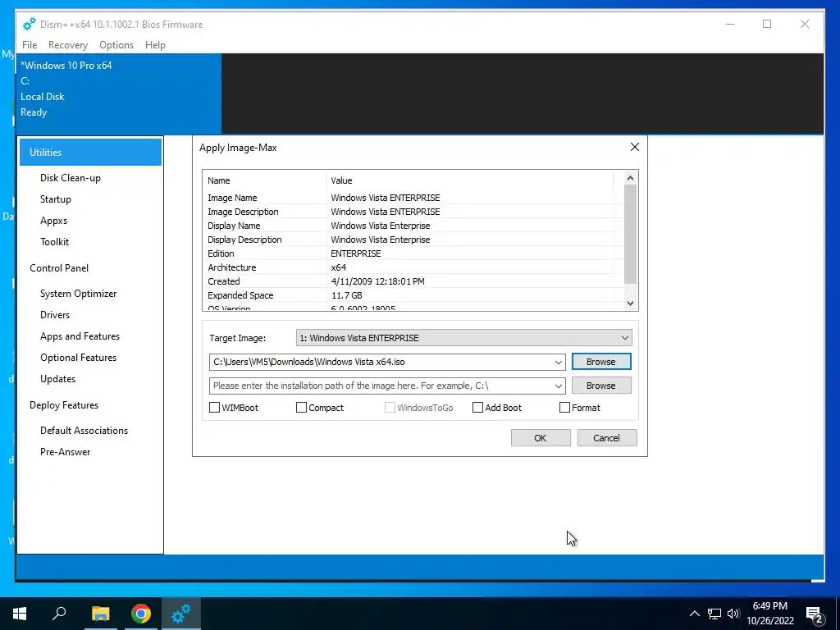
Task: Click Dism++ title bar app icon
Action: click(29, 24)
